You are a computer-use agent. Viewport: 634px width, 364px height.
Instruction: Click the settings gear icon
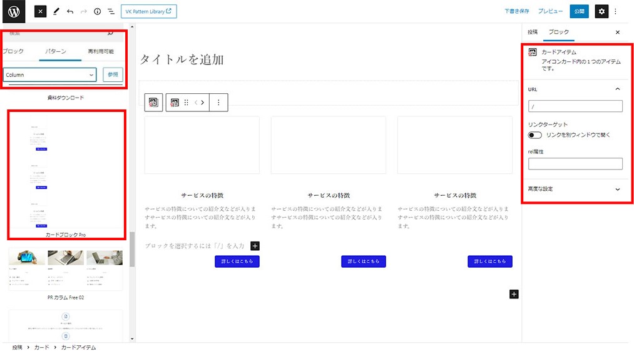(601, 11)
